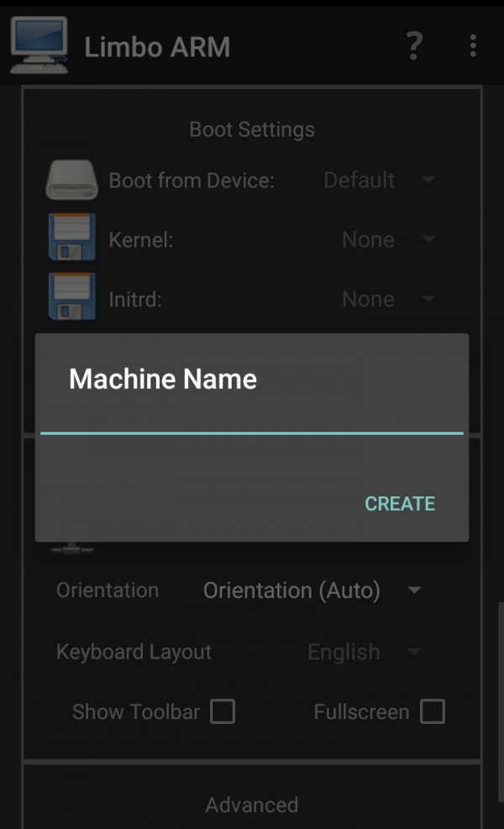Open the Keyboard Layout English dropdown
The width and height of the screenshot is (504, 829).
(364, 652)
